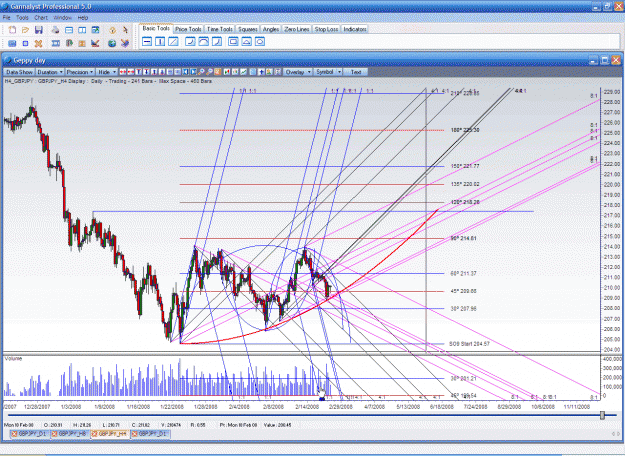
Task: Select the horizontal line drawing tool
Action: pyautogui.click(x=147, y=41)
